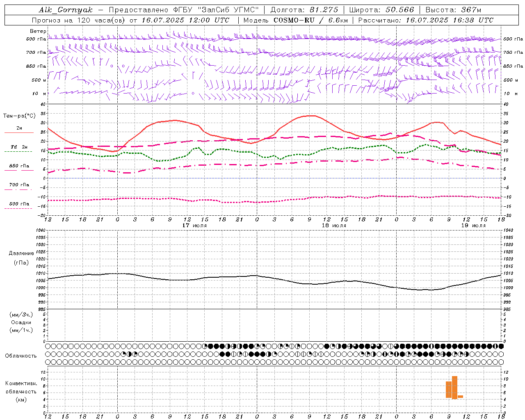Click the "Облачность" cloud cover label
Image resolution: width=525 pixels, height=420 pixels.
[x=21, y=356]
